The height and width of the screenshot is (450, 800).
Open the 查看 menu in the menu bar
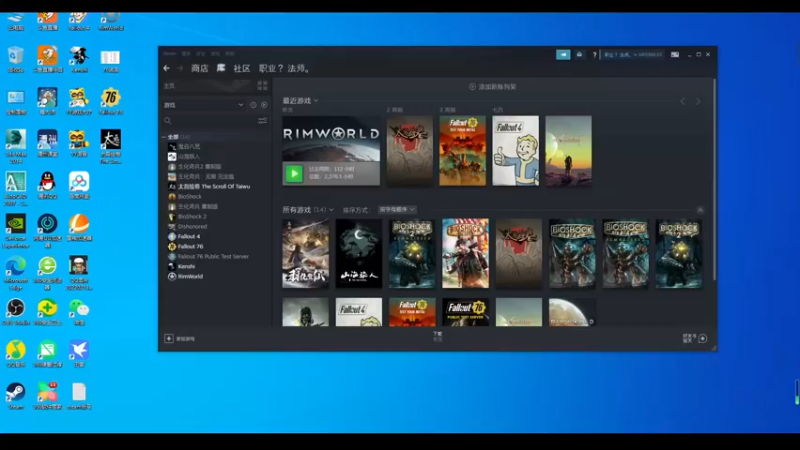coord(186,53)
